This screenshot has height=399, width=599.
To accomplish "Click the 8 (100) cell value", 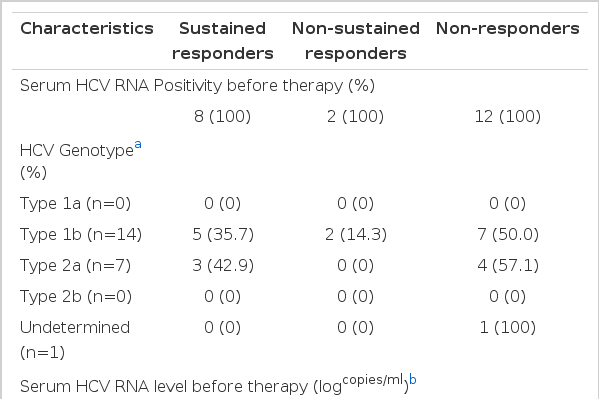I will click(223, 116).
